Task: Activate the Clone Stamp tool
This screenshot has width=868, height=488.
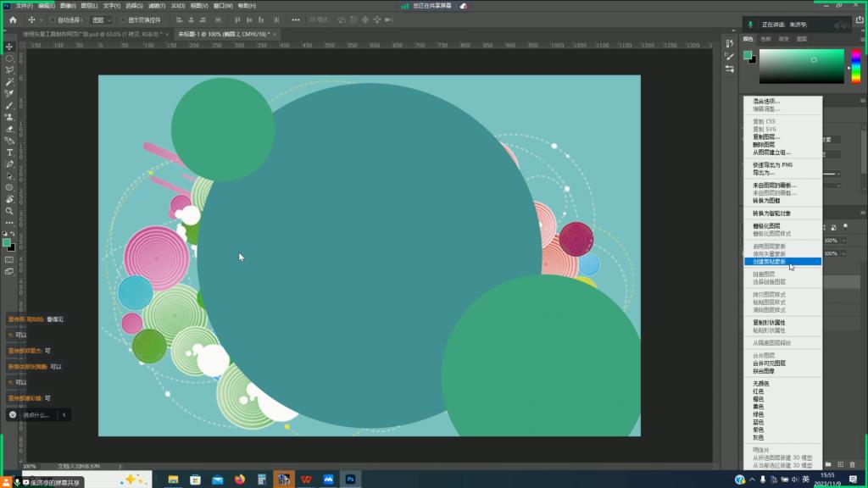Action: (x=9, y=117)
